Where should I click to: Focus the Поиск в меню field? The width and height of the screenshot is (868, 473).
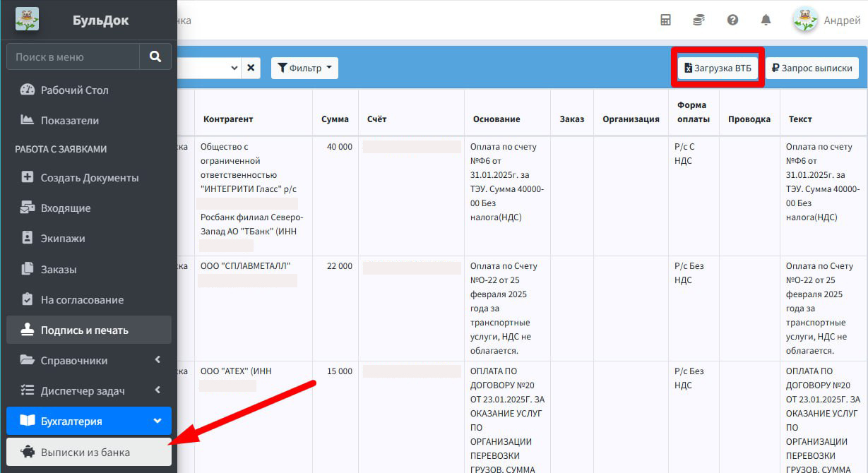pos(73,56)
